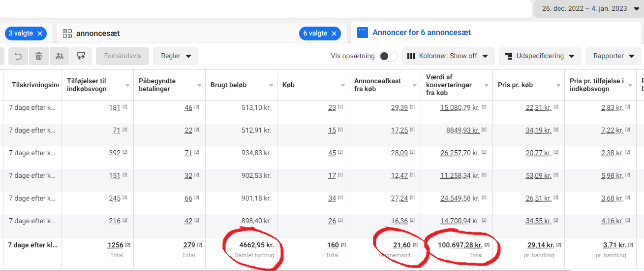Image resolution: width=644 pixels, height=271 pixels.
Task: Toggle the Vis opsætning switch
Action: pyautogui.click(x=388, y=56)
